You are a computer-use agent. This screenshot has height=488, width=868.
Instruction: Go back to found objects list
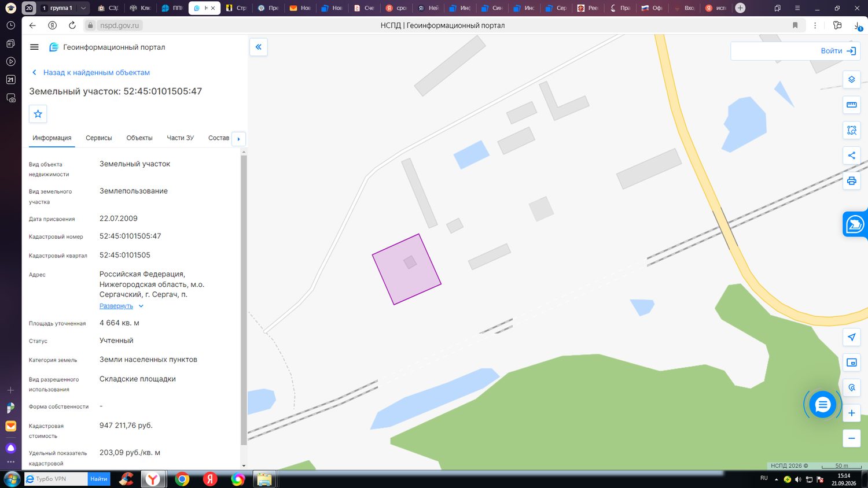click(x=90, y=72)
